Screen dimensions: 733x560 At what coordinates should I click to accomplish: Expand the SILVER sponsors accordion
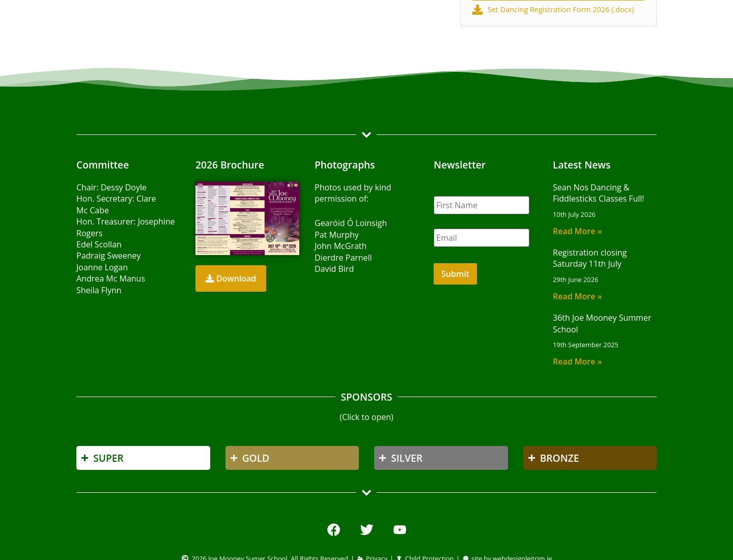pos(441,458)
